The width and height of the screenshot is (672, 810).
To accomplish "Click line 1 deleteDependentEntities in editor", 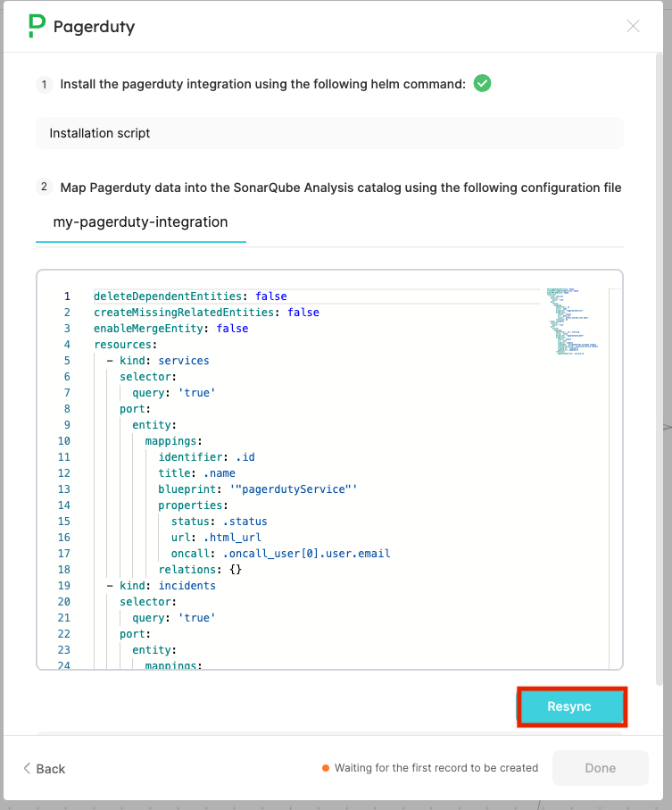I will (x=190, y=296).
